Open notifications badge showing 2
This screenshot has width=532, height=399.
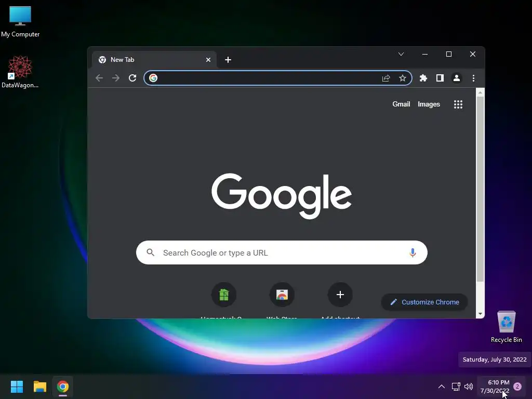(517, 387)
